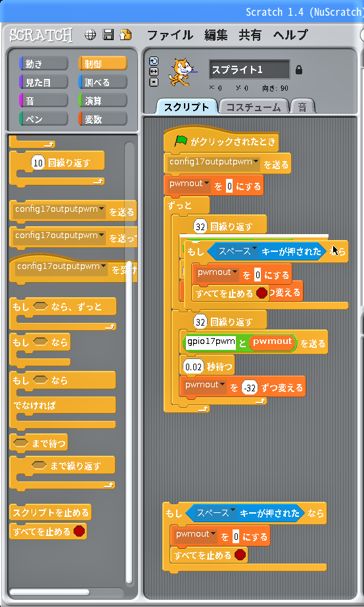364x607 pixels.
Task: Open the ファイル menu
Action: tap(170, 36)
